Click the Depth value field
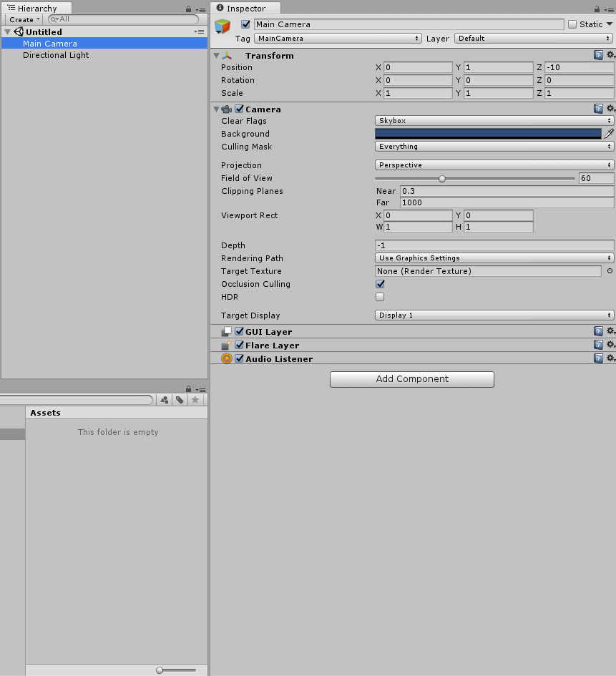This screenshot has height=676, width=616. (x=494, y=245)
